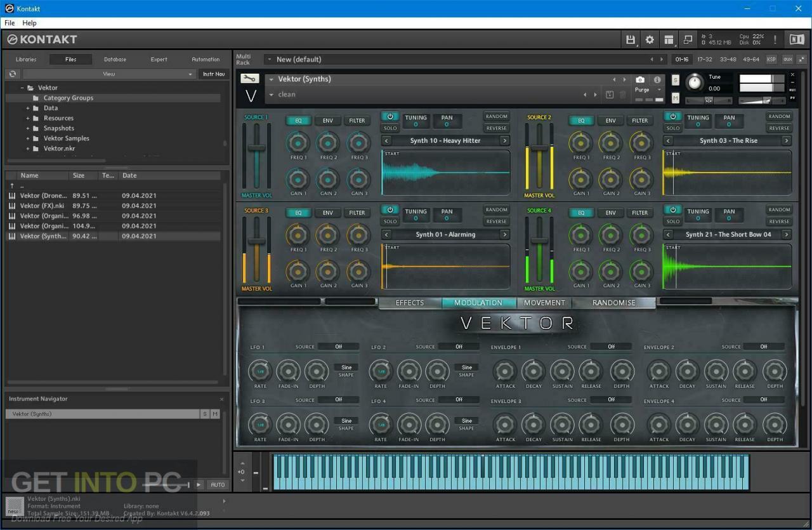Viewport: 812px width, 530px height.
Task: Switch to the RANDOMISE tab
Action: coord(613,303)
